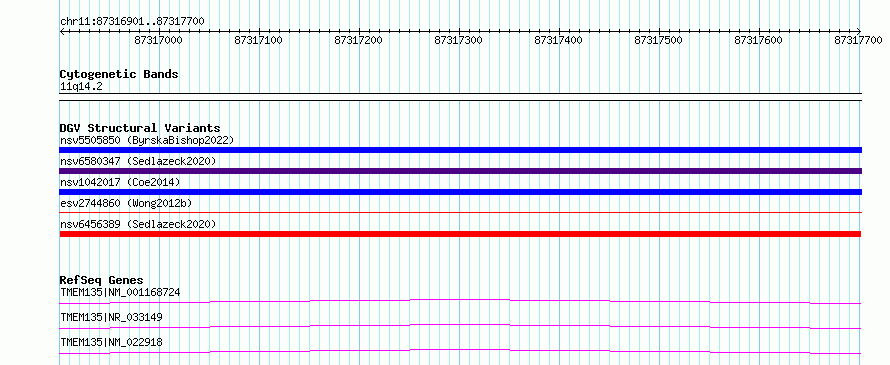
Task: Open transcript TMEM135|NM_022918 label
Action: point(111,342)
